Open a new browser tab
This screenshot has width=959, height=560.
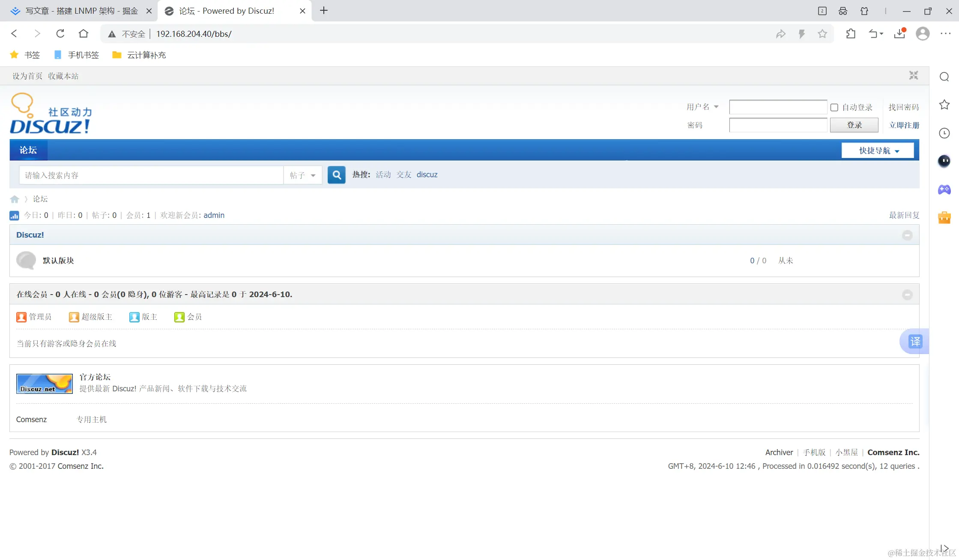tap(324, 11)
